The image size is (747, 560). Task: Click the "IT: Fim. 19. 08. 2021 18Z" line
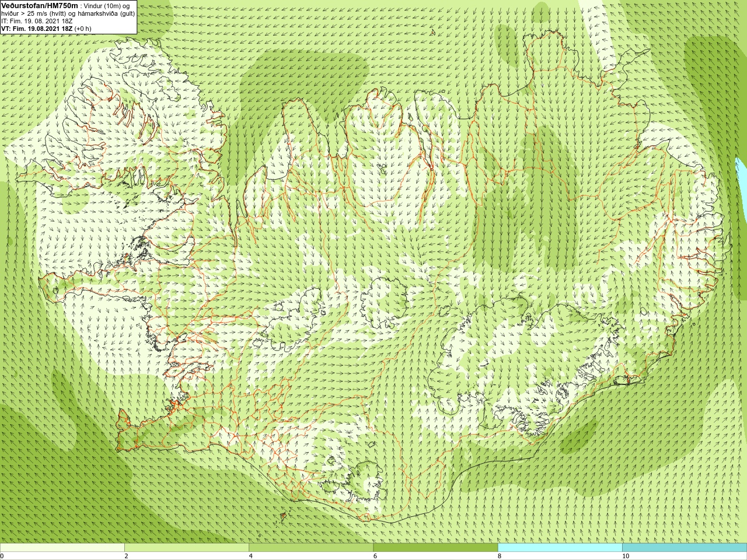point(37,21)
